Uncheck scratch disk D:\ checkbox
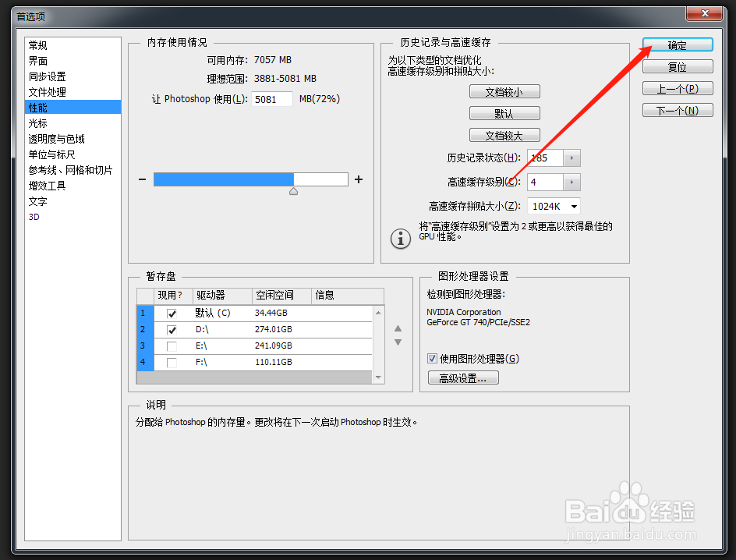This screenshot has height=560, width=736. tap(172, 329)
